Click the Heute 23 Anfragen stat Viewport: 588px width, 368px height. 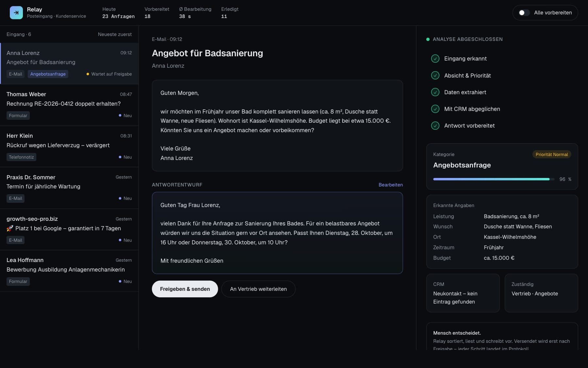pos(118,13)
